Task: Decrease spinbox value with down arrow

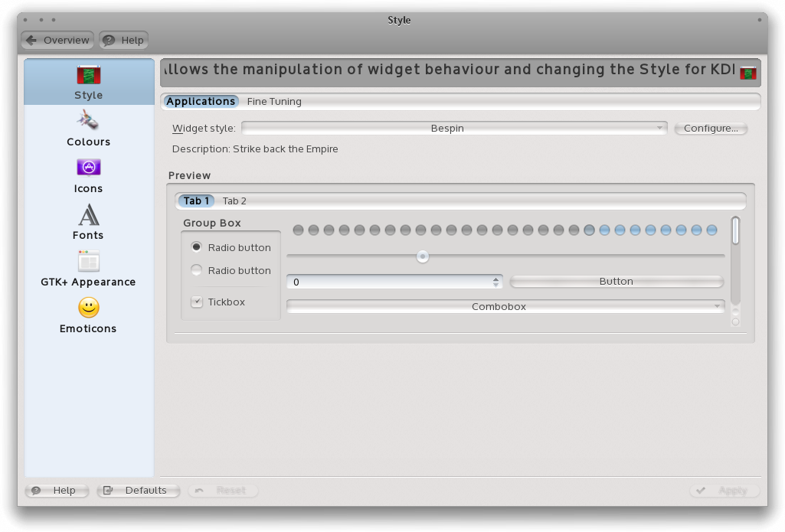Action: pyautogui.click(x=496, y=285)
